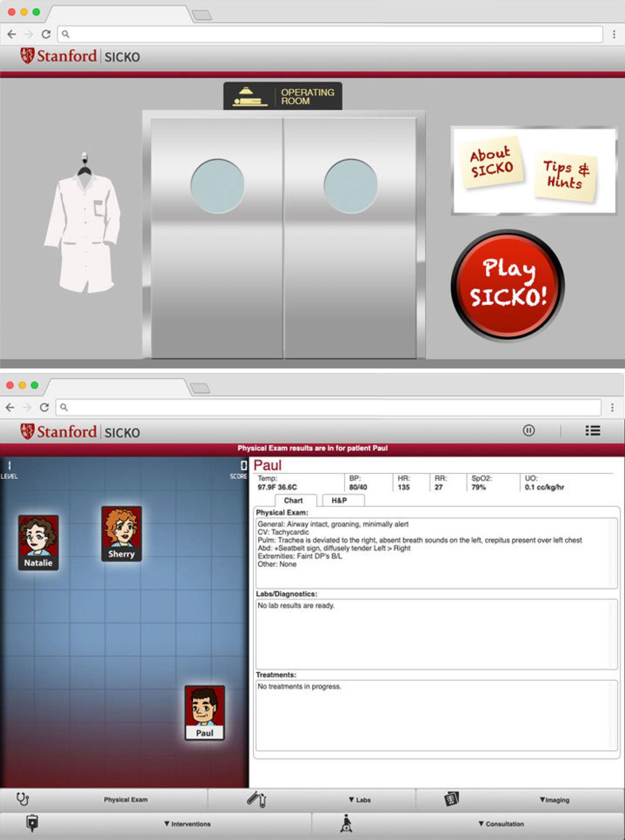Screen dimensions: 625x840
Task: Click back arrow in bottom browser window
Action: pyautogui.click(x=10, y=407)
